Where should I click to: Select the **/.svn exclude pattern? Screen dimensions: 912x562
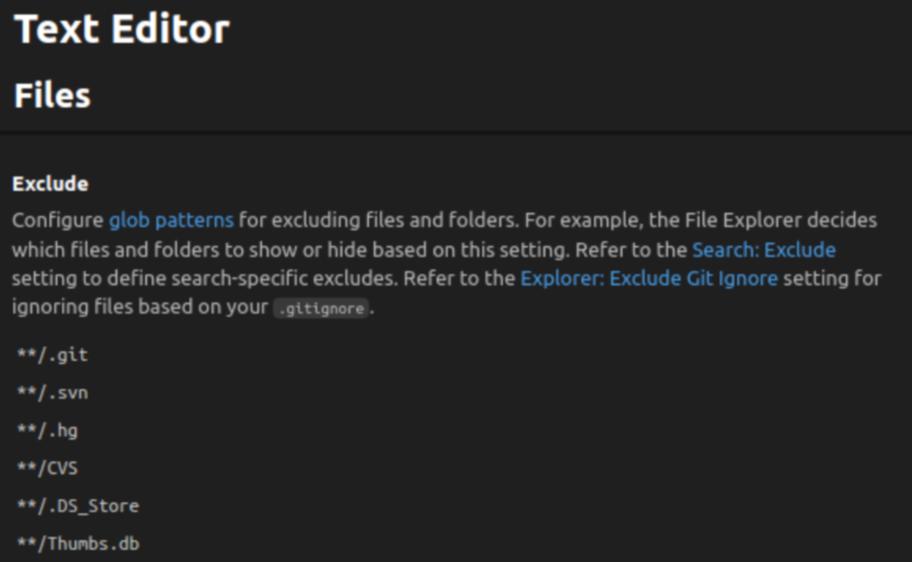coord(52,393)
